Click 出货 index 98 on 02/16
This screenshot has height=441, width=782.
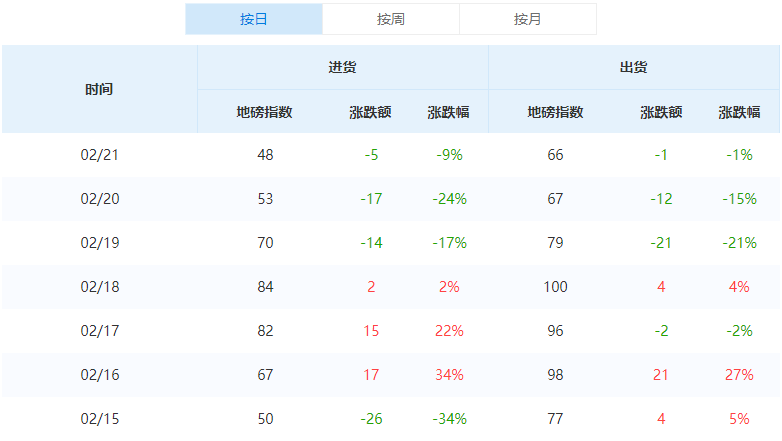coord(555,375)
